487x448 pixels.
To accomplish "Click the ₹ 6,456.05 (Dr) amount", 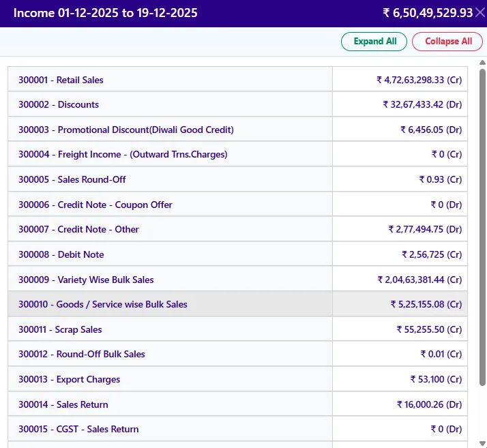I will [x=431, y=130].
